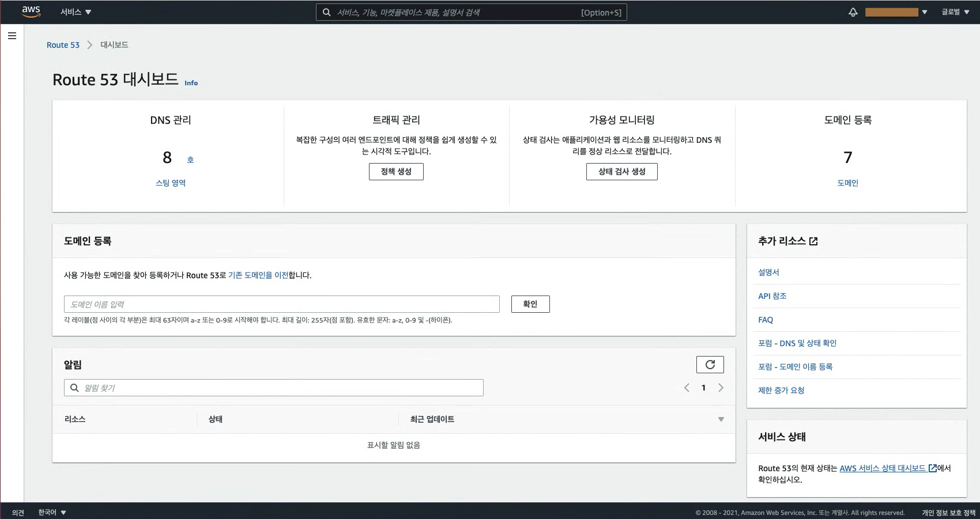Refresh the alarms list
This screenshot has height=519, width=980.
pyautogui.click(x=710, y=365)
